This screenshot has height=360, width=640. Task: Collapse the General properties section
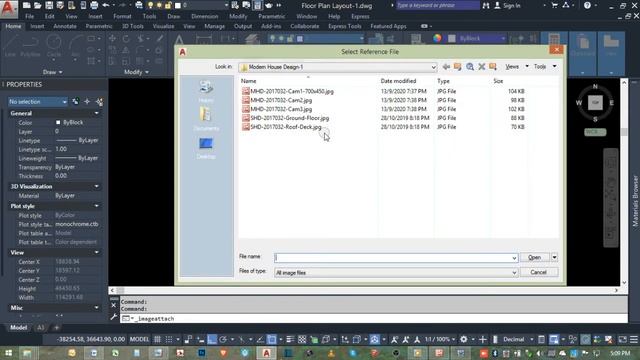coord(96,113)
